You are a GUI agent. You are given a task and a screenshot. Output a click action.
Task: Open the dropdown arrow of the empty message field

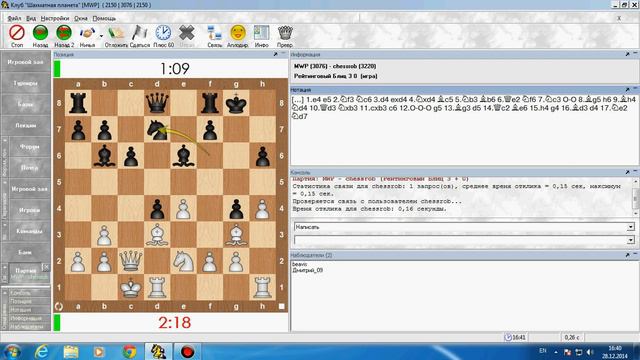[x=631, y=240]
